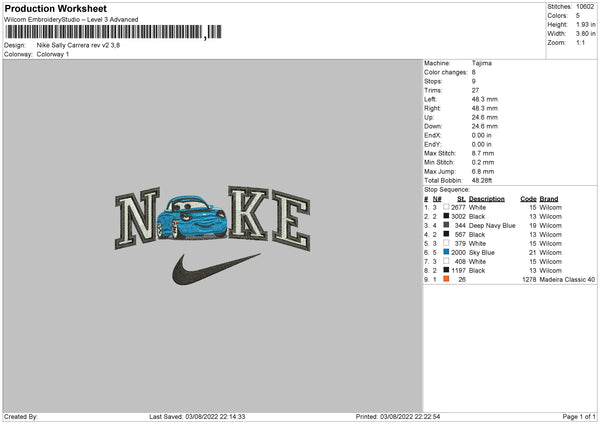The image size is (600, 424).
Task: Select the Sky Blue color swatch
Action: tap(446, 252)
